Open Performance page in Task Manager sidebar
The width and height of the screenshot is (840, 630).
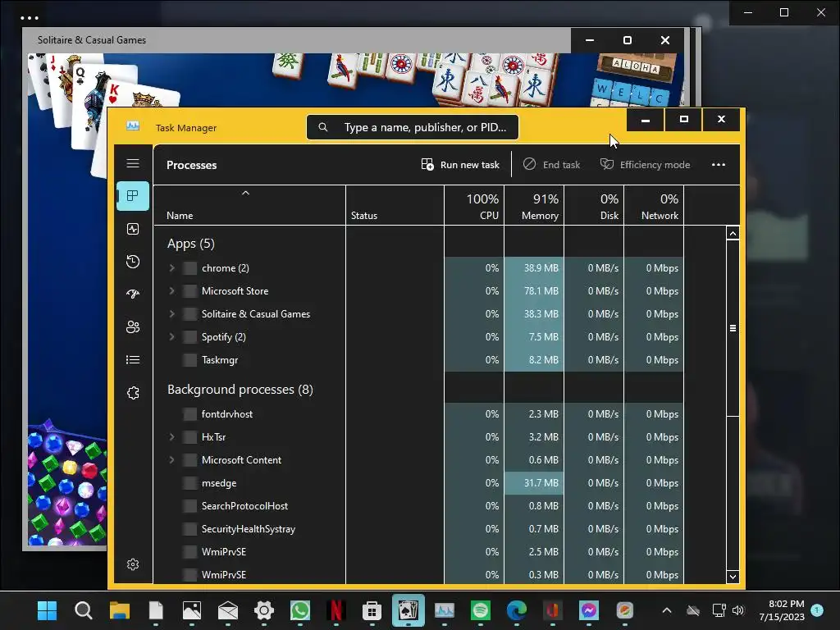133,230
